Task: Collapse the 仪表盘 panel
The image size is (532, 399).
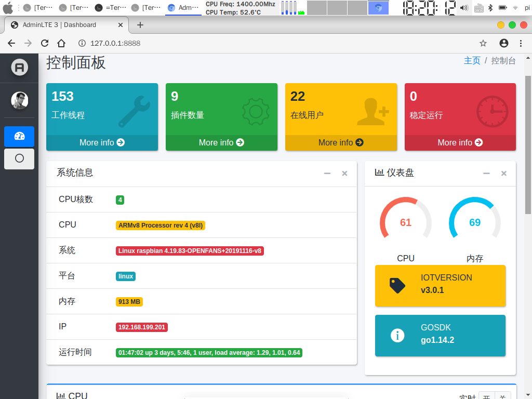Action: pyautogui.click(x=486, y=173)
